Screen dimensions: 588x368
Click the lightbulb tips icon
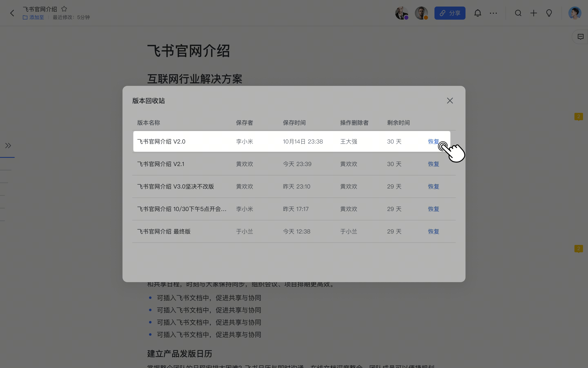(549, 13)
